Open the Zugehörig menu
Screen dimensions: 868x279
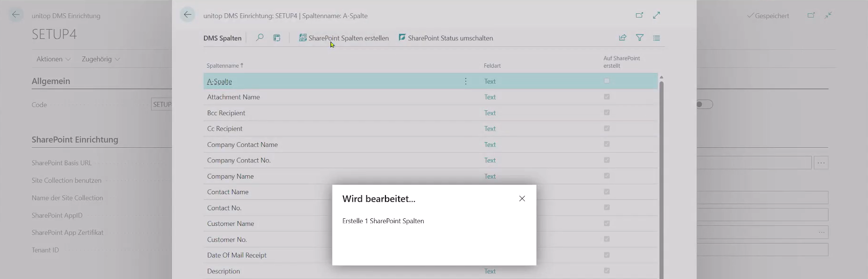pos(100,59)
